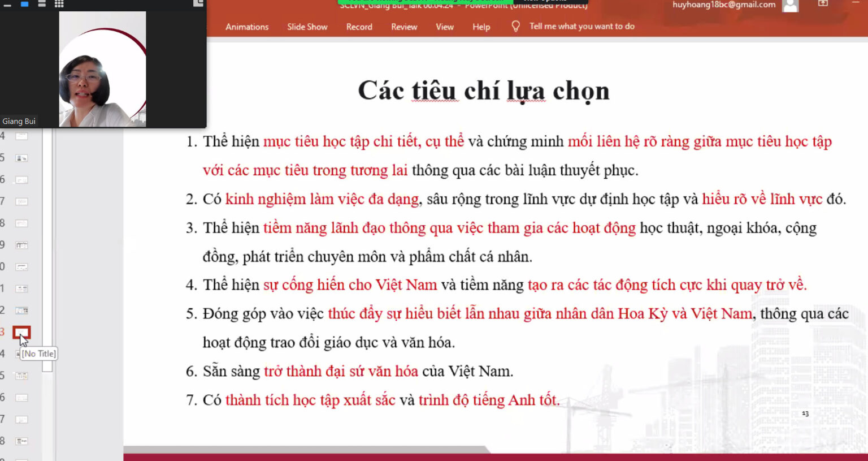Open the Help tab
This screenshot has width=868, height=461.
pyautogui.click(x=481, y=27)
